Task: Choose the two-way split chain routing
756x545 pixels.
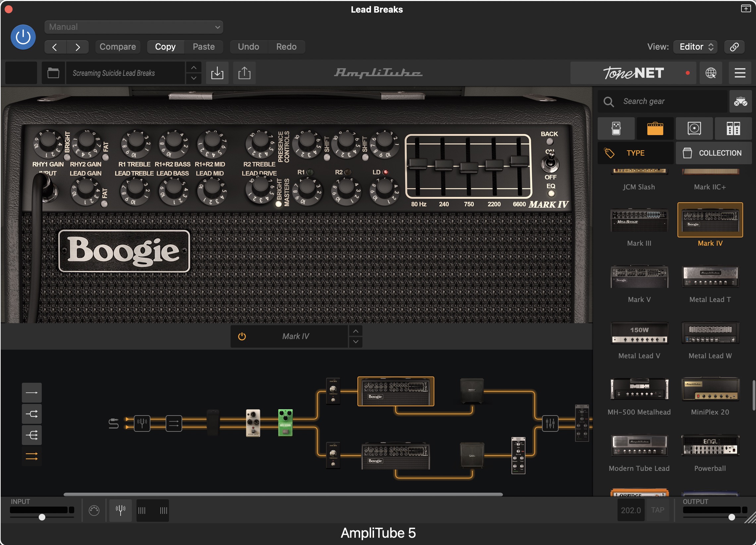Action: click(x=32, y=414)
